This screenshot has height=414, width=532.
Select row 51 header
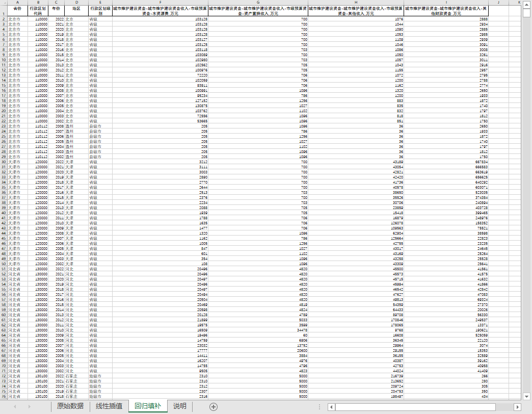click(x=4, y=269)
